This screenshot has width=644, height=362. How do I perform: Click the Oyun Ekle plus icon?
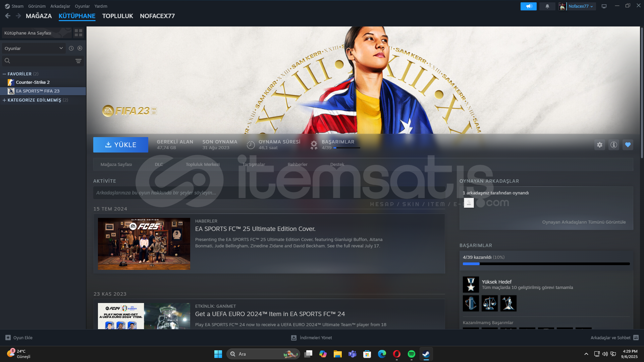click(x=8, y=338)
